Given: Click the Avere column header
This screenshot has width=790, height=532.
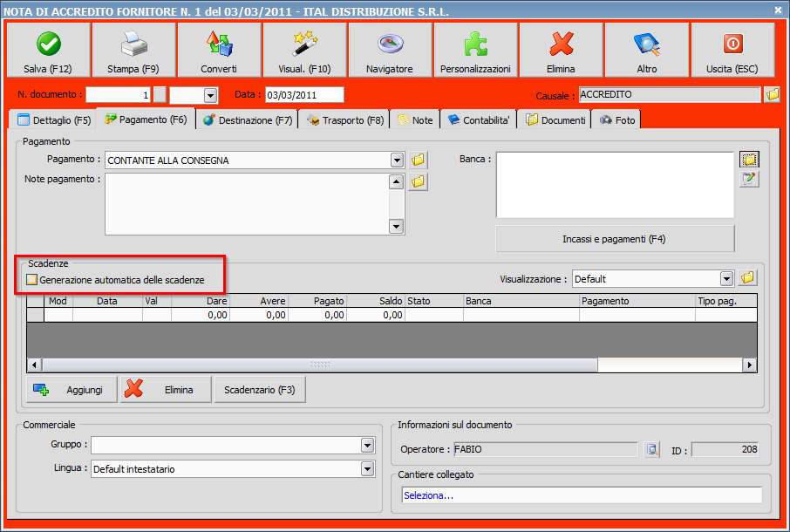Looking at the screenshot, I should coord(259,301).
